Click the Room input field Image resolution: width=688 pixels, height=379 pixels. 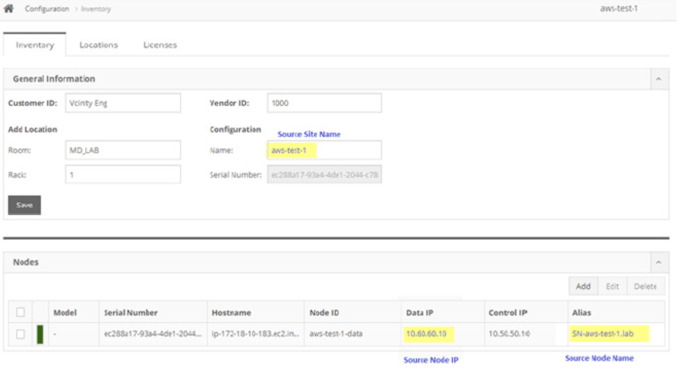click(123, 150)
